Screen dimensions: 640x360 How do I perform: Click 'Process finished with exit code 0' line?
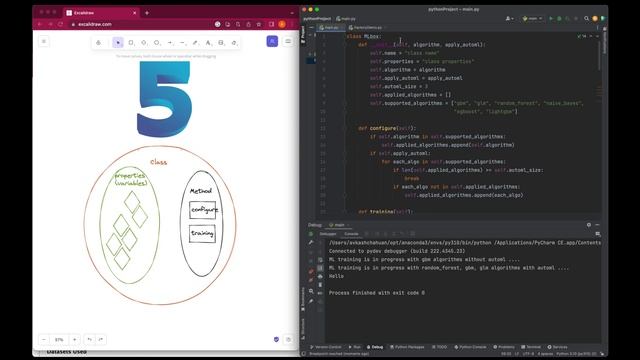(x=377, y=293)
